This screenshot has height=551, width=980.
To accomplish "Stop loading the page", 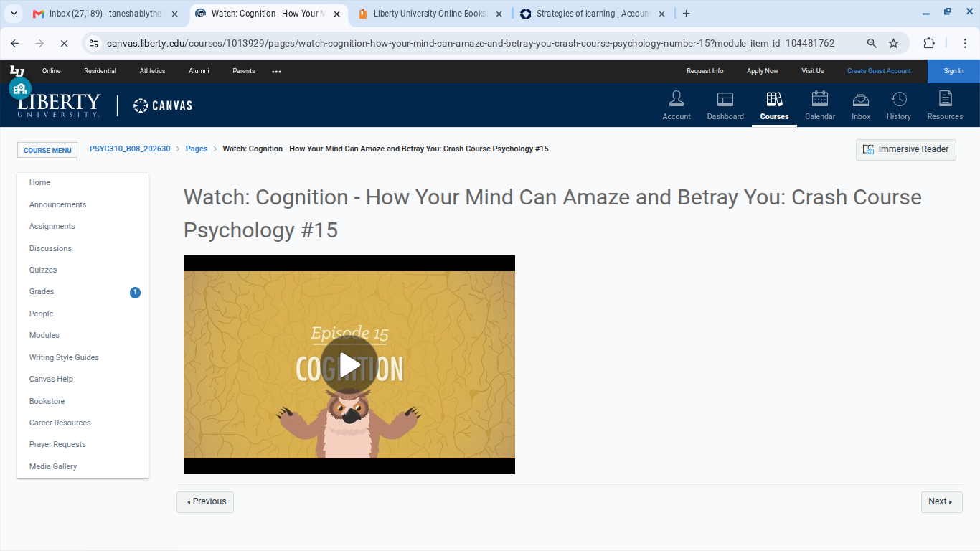I will [x=64, y=43].
